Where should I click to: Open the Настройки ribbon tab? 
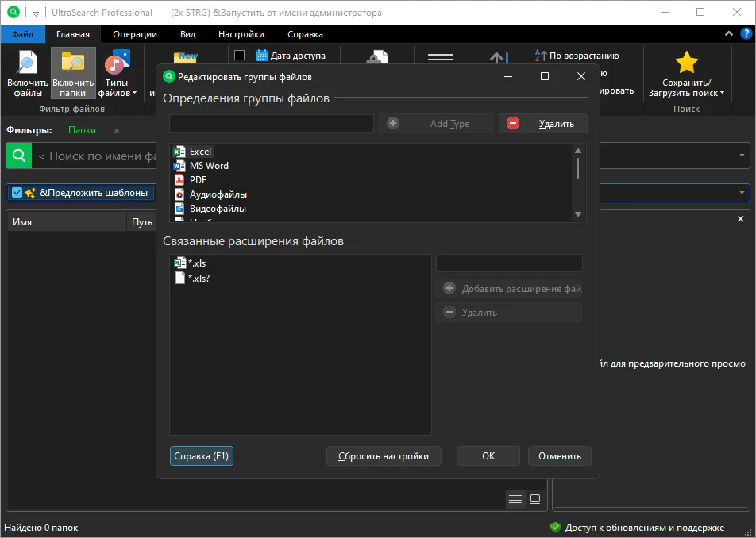(241, 34)
